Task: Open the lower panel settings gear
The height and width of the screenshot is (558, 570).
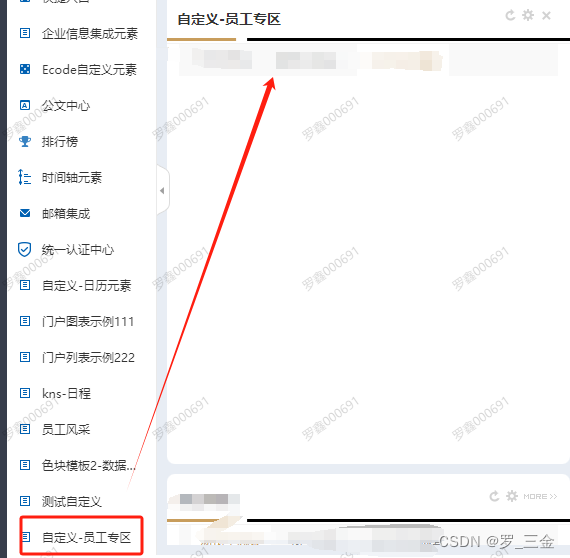Action: click(x=512, y=496)
